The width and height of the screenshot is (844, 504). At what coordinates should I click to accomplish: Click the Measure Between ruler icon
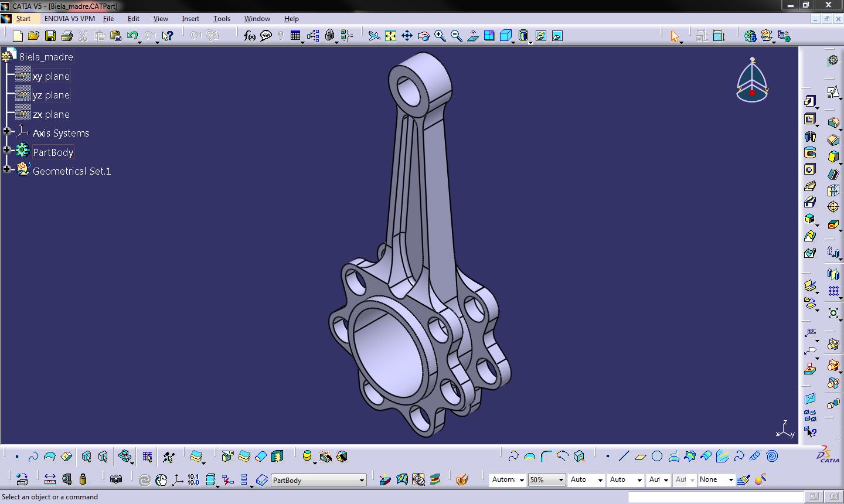[50, 479]
